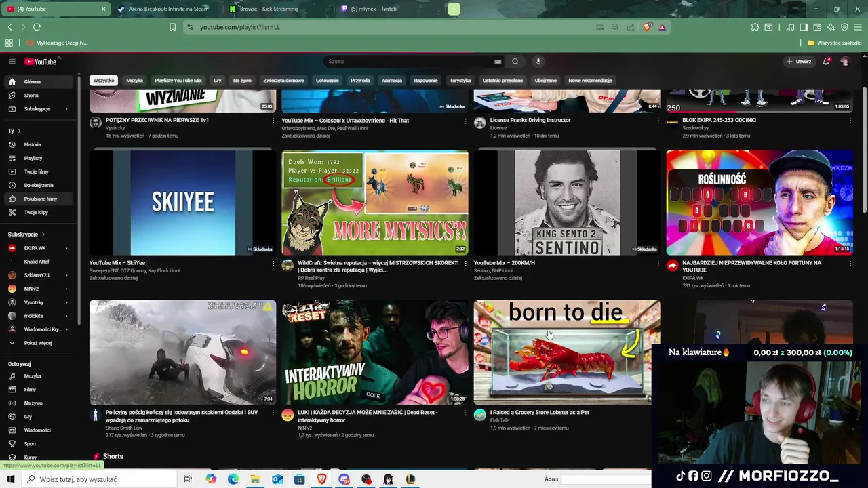Open Brave Shields lion icon

(x=647, y=27)
